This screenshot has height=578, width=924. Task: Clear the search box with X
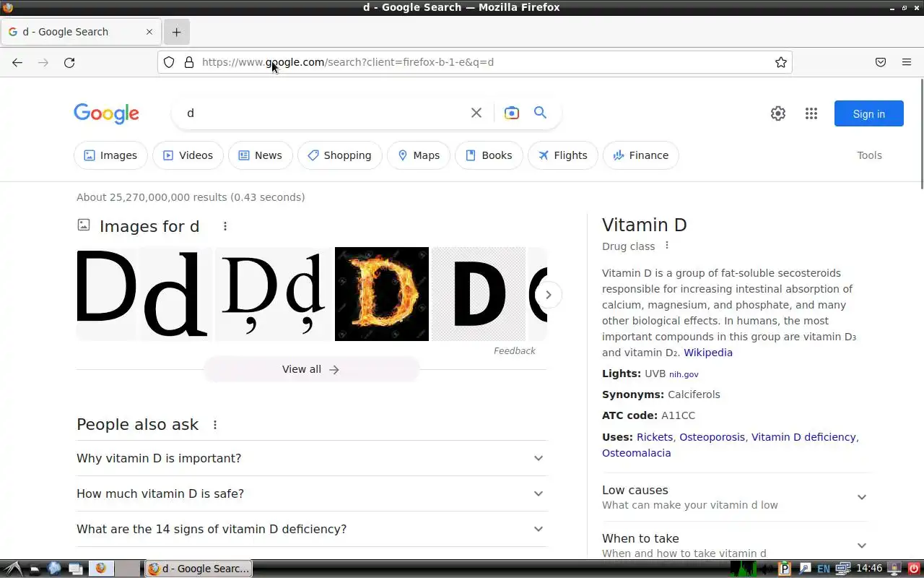pyautogui.click(x=476, y=113)
